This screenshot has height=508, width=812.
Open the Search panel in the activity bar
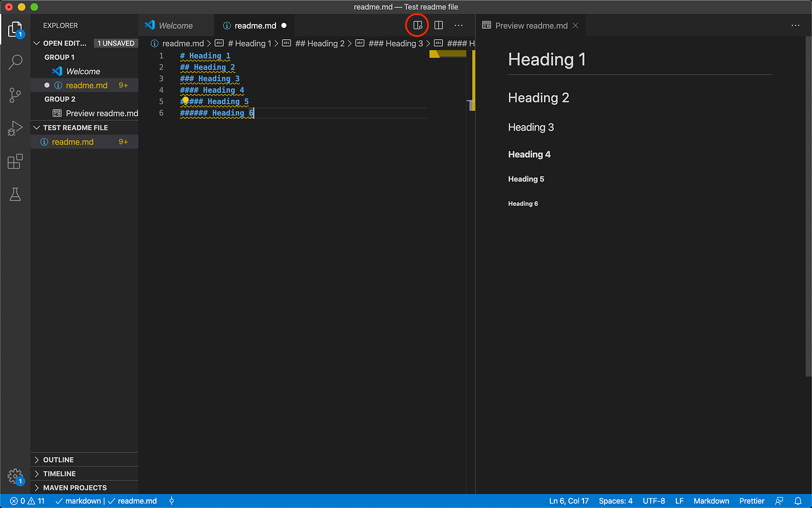pos(14,62)
